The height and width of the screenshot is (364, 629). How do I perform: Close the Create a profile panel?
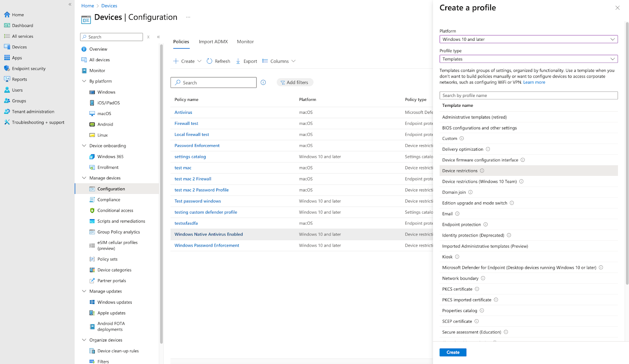coord(618,8)
